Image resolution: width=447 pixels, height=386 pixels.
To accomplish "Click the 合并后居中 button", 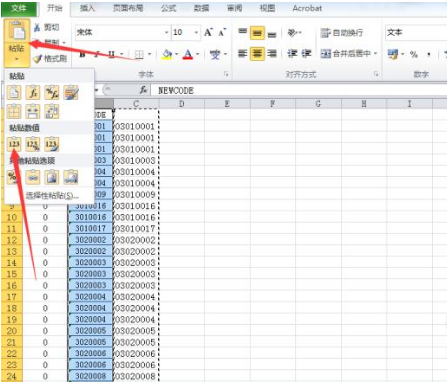I will tap(346, 53).
